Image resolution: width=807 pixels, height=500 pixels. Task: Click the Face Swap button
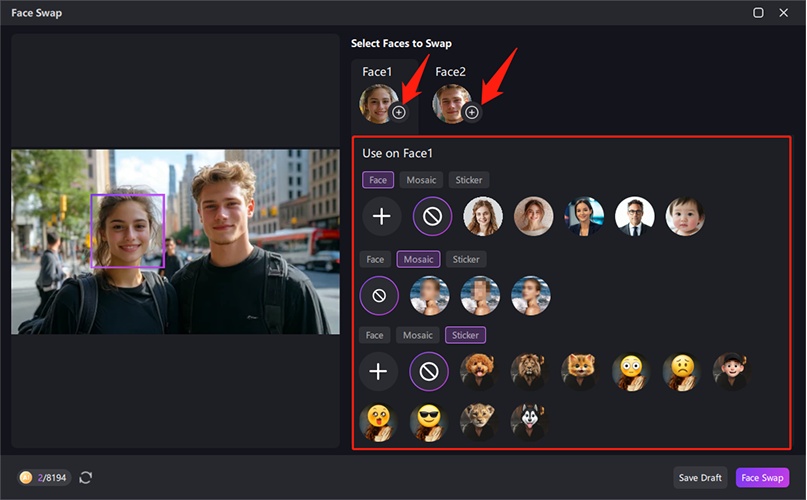(x=763, y=478)
